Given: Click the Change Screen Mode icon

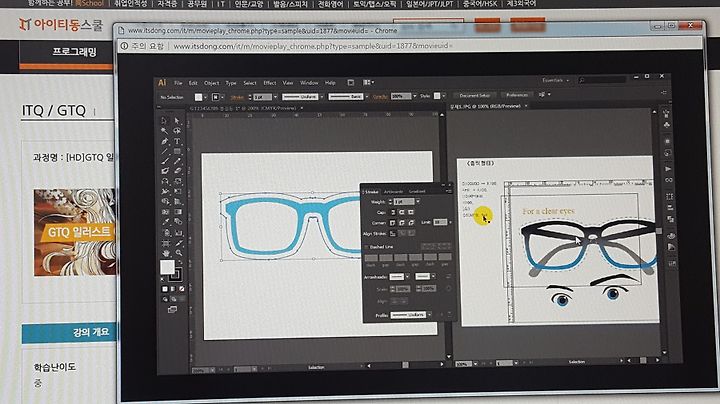Looking at the screenshot, I should point(172,310).
